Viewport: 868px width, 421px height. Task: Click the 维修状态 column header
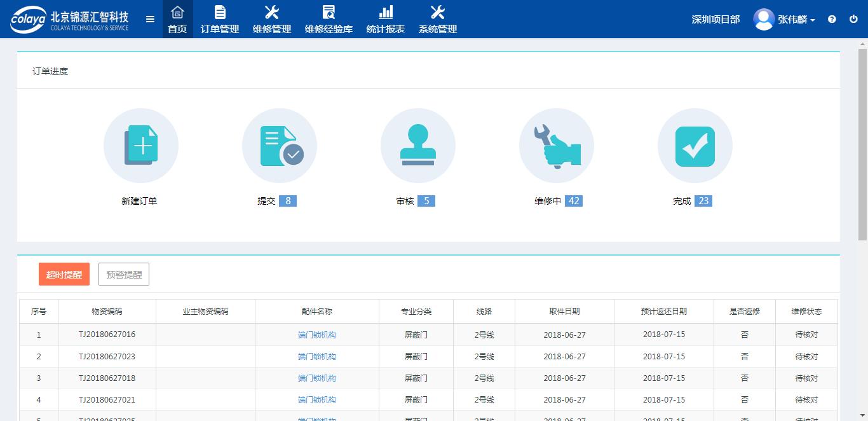pyautogui.click(x=806, y=312)
